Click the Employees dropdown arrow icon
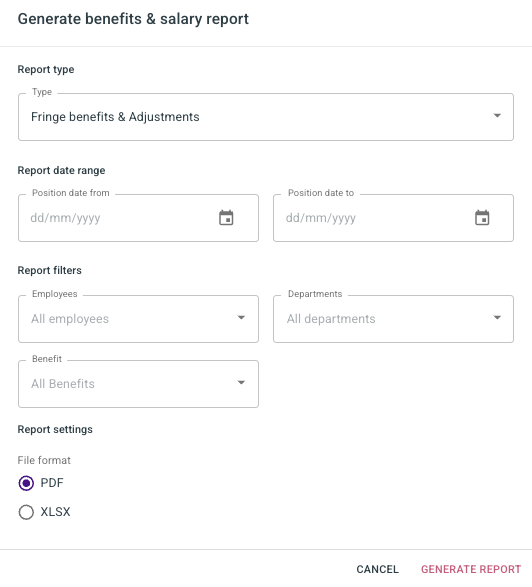 [x=241, y=317]
